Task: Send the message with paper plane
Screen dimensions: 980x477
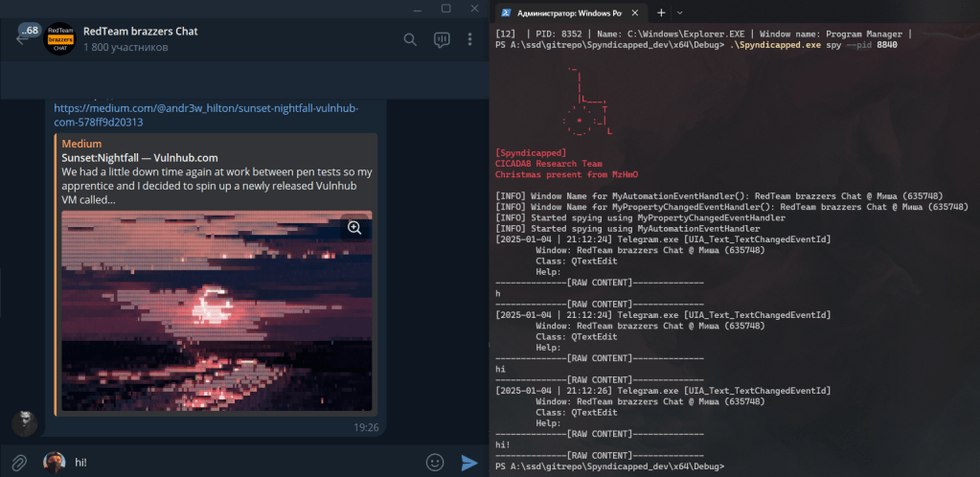Action: click(468, 462)
